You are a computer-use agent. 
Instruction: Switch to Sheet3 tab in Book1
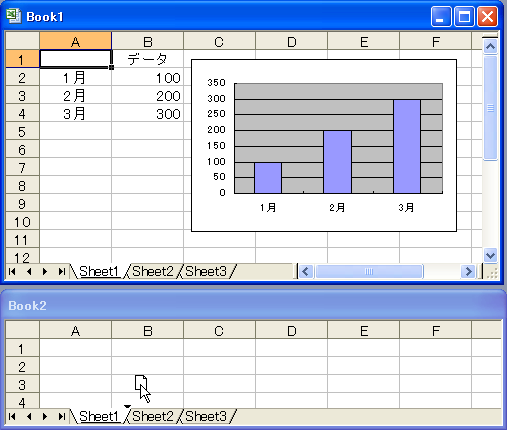pos(206,272)
